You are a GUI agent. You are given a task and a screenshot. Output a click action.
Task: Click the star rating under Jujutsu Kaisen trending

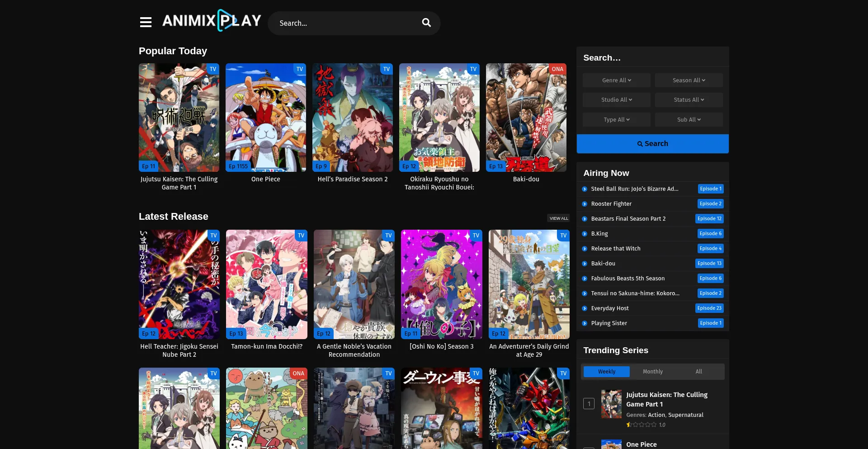tap(641, 425)
